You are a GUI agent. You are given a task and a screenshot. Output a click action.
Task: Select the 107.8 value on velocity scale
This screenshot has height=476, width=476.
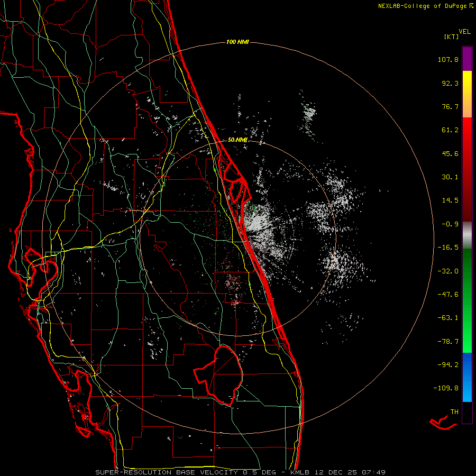tap(448, 59)
